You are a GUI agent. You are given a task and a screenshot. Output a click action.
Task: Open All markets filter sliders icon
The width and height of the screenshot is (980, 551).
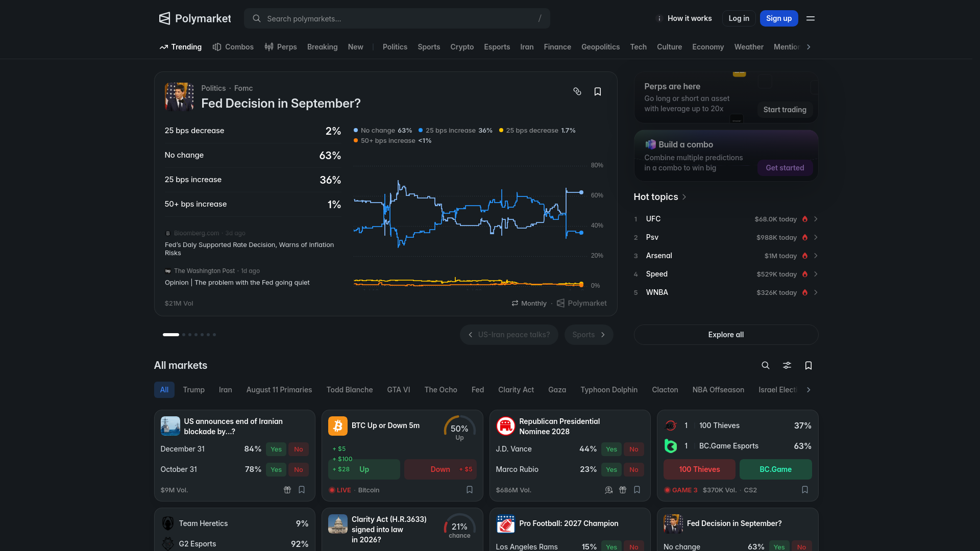pos(787,365)
